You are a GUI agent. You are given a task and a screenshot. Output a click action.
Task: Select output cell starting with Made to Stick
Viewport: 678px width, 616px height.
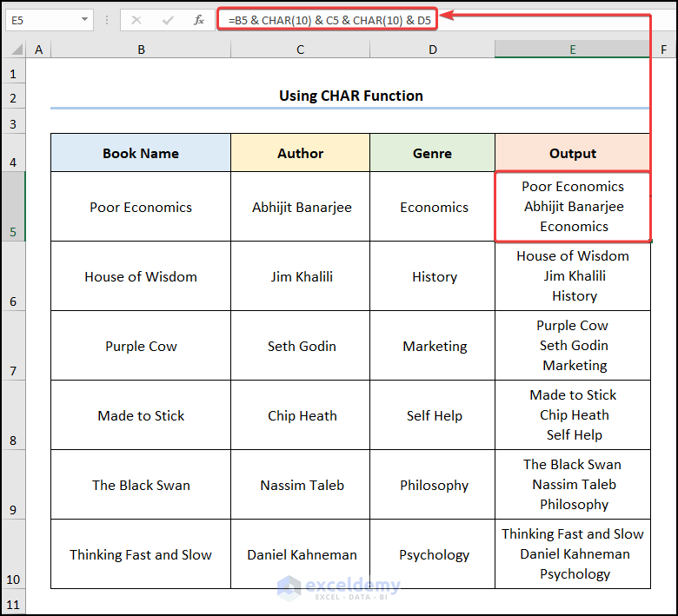tap(573, 415)
